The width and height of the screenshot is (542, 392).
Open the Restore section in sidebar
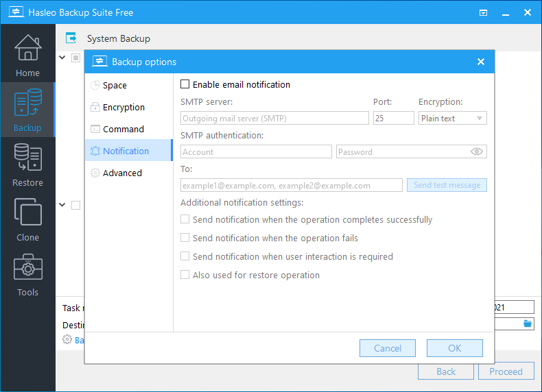click(x=27, y=164)
